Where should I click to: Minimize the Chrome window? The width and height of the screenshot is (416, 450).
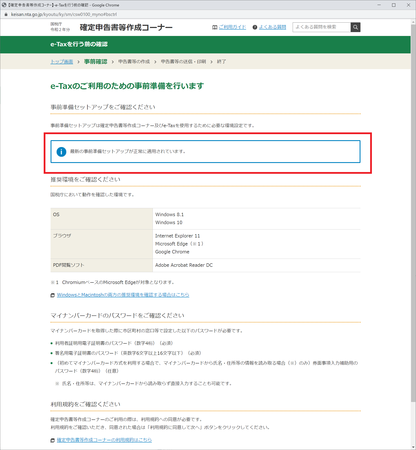[379, 5]
